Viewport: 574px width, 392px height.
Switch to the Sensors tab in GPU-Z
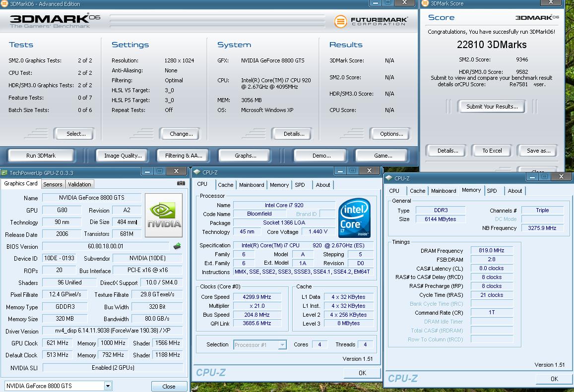pyautogui.click(x=53, y=184)
